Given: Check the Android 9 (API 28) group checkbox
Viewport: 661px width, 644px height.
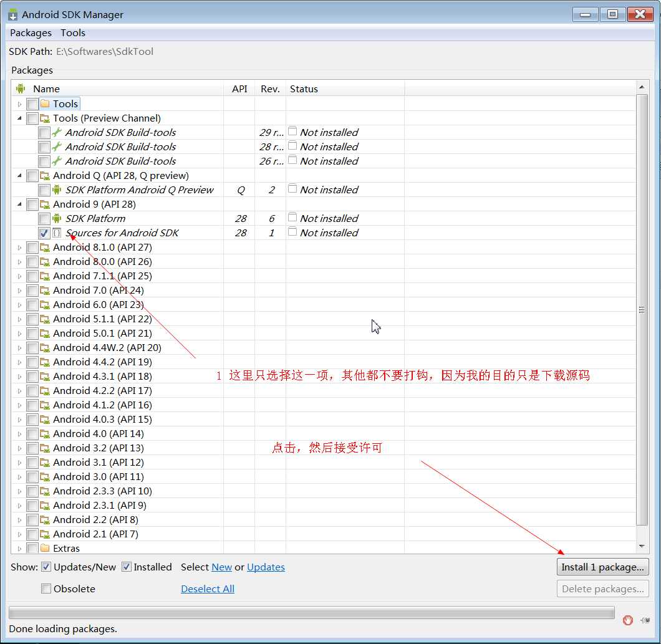Looking at the screenshot, I should tap(32, 204).
